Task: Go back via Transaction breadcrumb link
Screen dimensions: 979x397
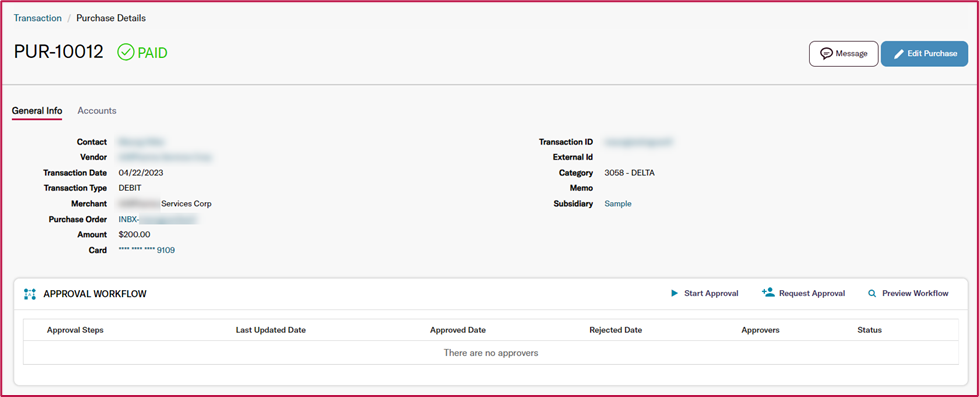Action: pyautogui.click(x=37, y=18)
